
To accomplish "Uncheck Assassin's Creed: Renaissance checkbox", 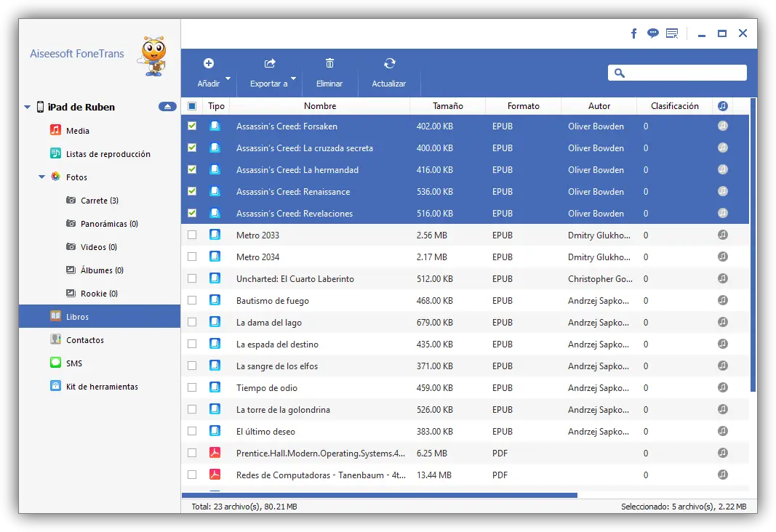I will [192, 191].
